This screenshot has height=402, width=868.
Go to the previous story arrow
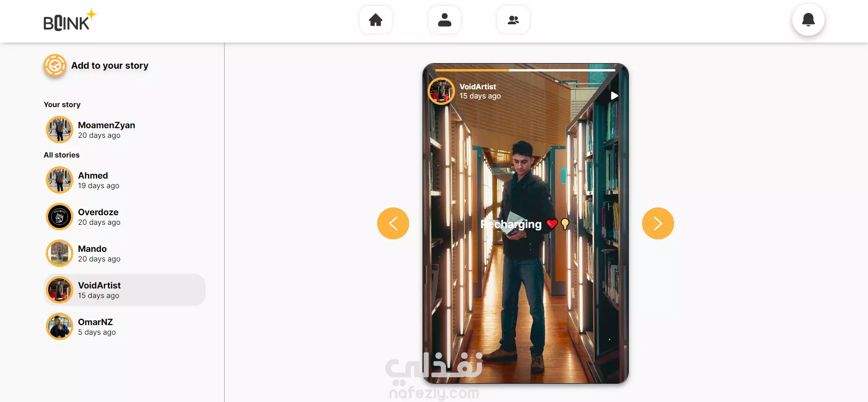pos(393,223)
